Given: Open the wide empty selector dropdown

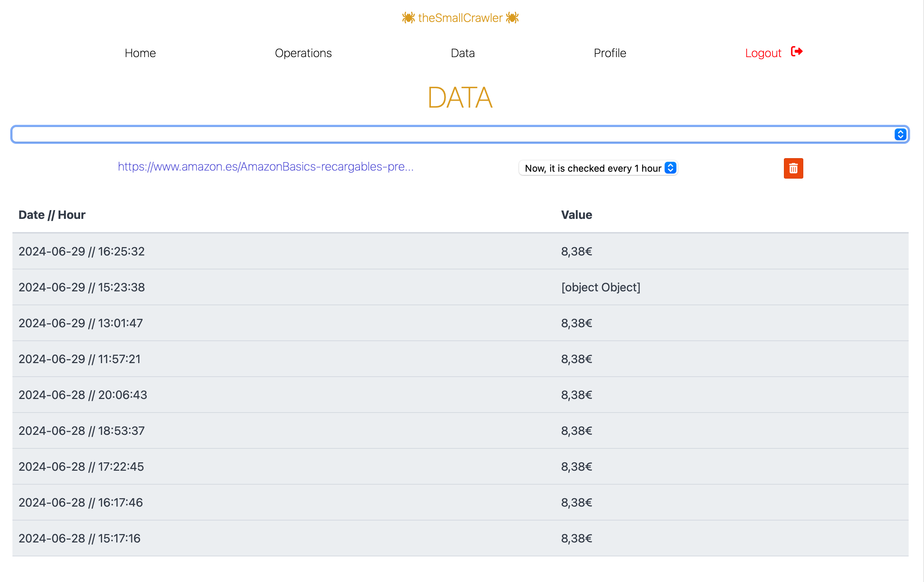Looking at the screenshot, I should click(x=460, y=134).
